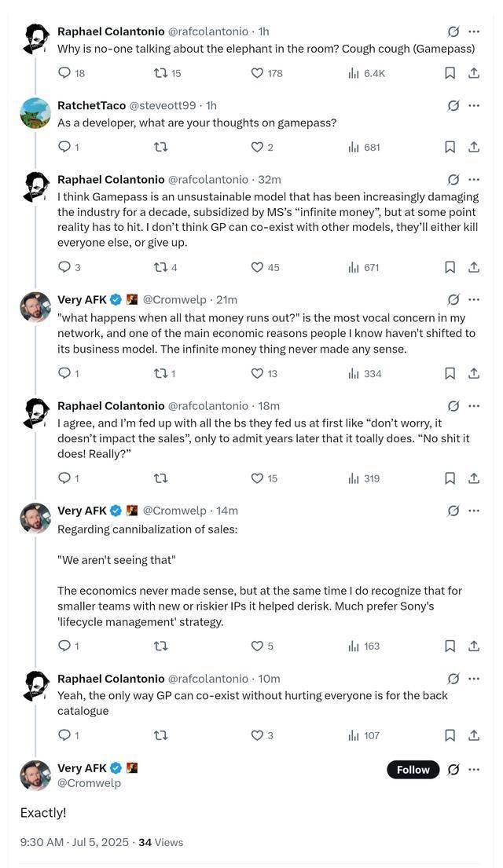Open more options on the first tweet

[474, 32]
